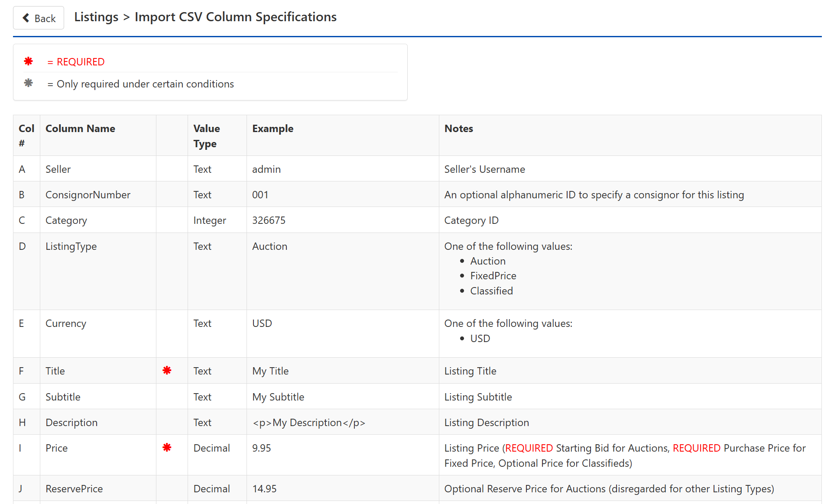
Task: Click the 'Category ID' note
Action: (x=471, y=220)
